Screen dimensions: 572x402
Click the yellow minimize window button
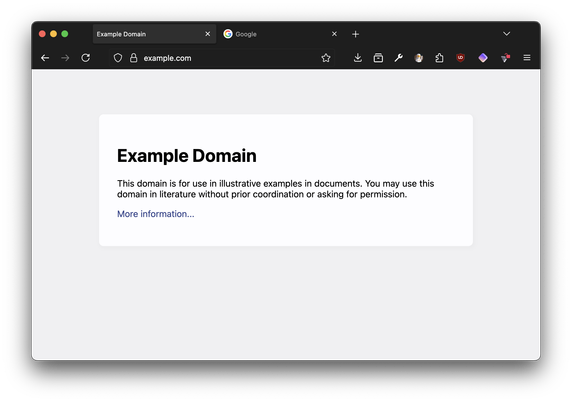tap(54, 34)
